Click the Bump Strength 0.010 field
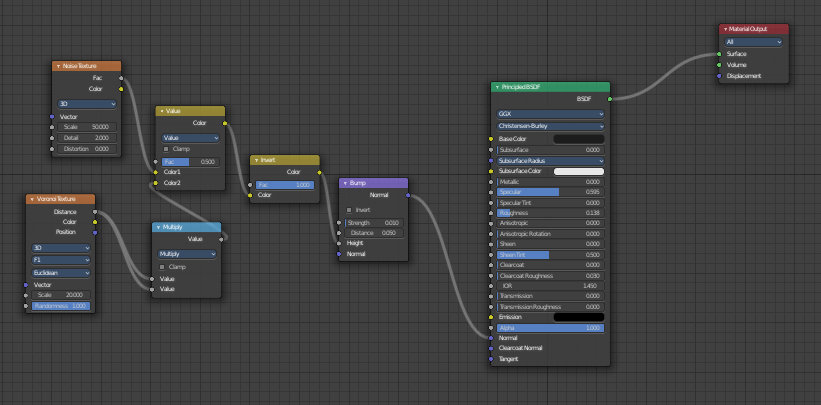The image size is (821, 405). pyautogui.click(x=374, y=223)
